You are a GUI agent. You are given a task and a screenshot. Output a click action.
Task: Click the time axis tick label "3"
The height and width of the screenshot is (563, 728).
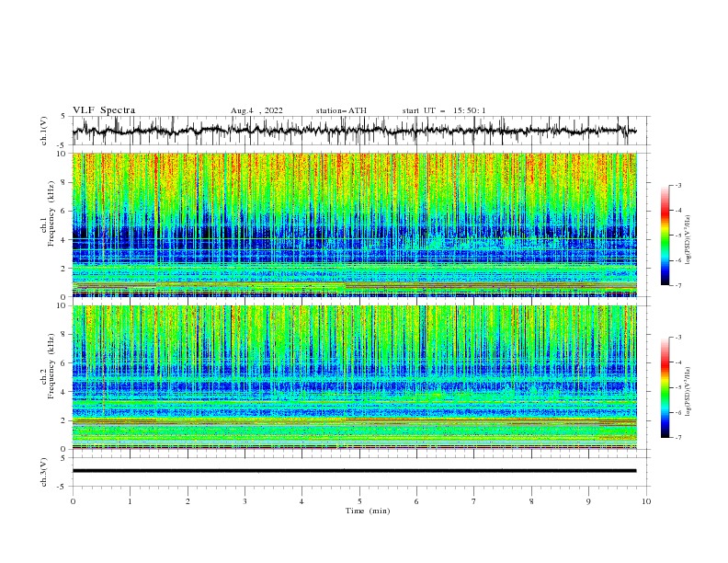245,501
